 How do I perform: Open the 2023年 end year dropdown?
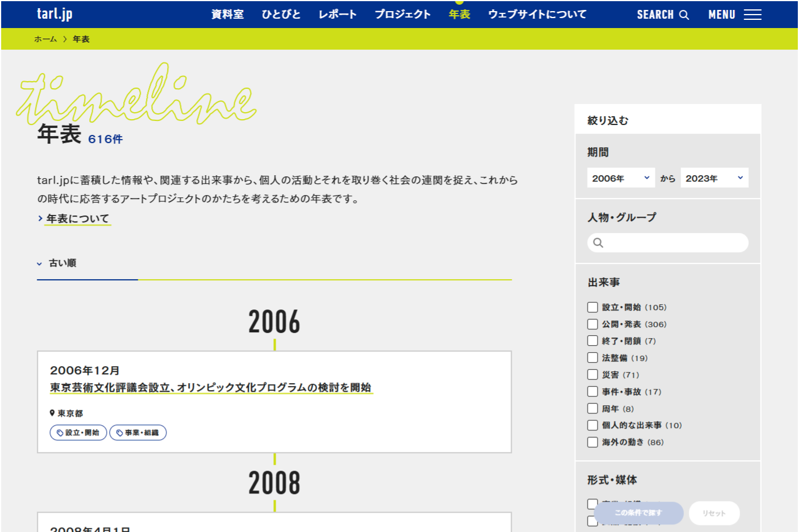point(714,178)
